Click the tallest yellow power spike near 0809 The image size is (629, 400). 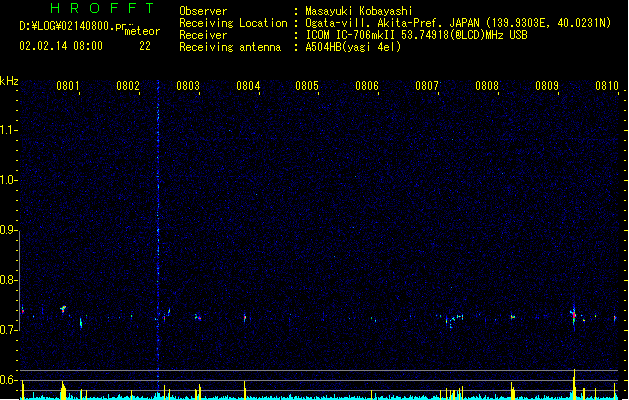point(574,384)
